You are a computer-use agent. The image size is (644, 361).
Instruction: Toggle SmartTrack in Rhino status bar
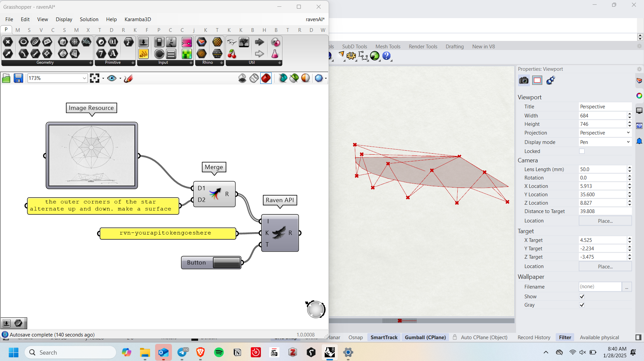tap(384, 337)
